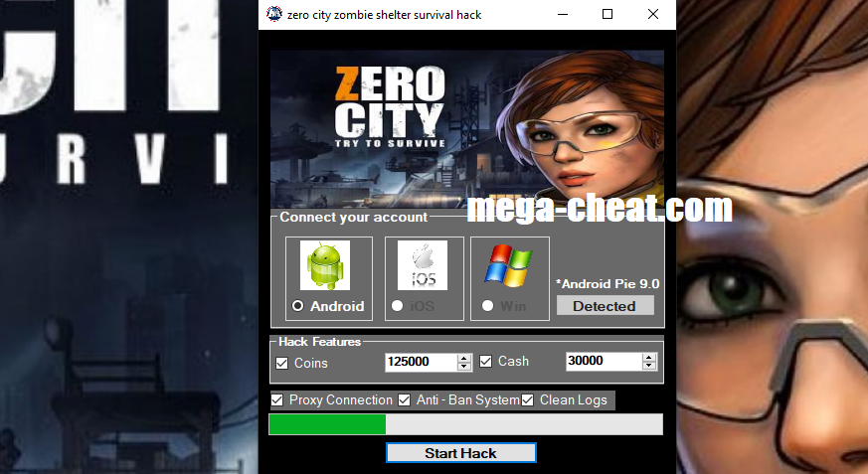Image resolution: width=868 pixels, height=474 pixels.
Task: Uncheck Anti - Ban System option
Action: [x=405, y=399]
